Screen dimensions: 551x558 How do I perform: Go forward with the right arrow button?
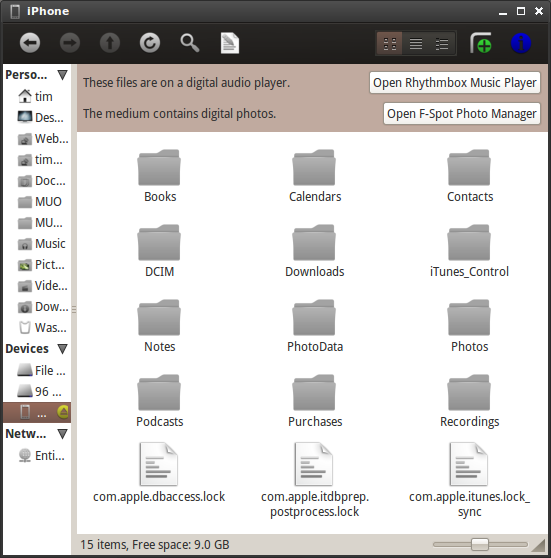point(69,43)
